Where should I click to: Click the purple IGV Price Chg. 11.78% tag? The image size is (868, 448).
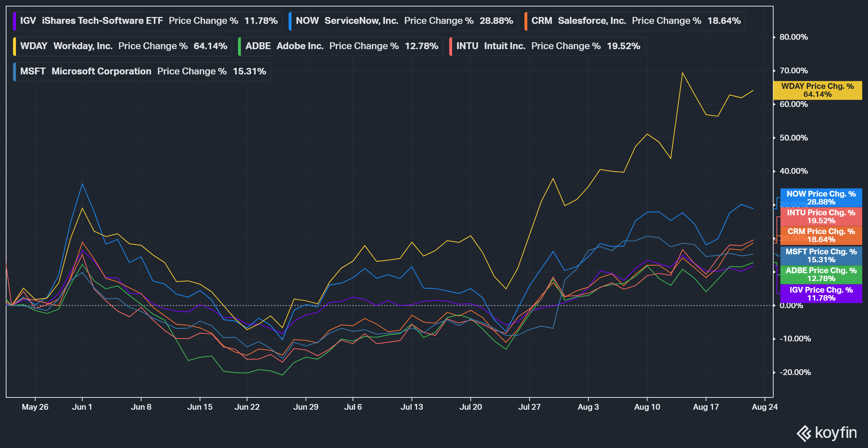pos(821,294)
